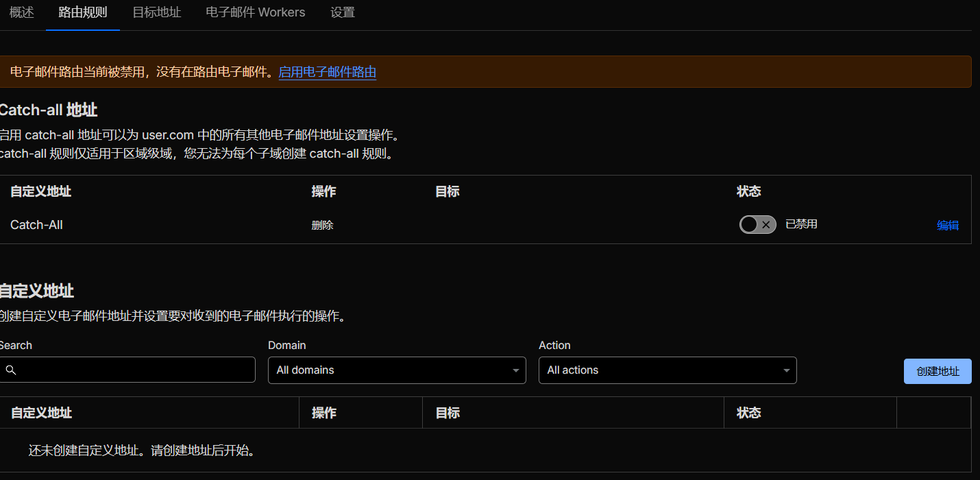Click the 目标 header in the lower table
This screenshot has height=480, width=980.
click(x=448, y=413)
